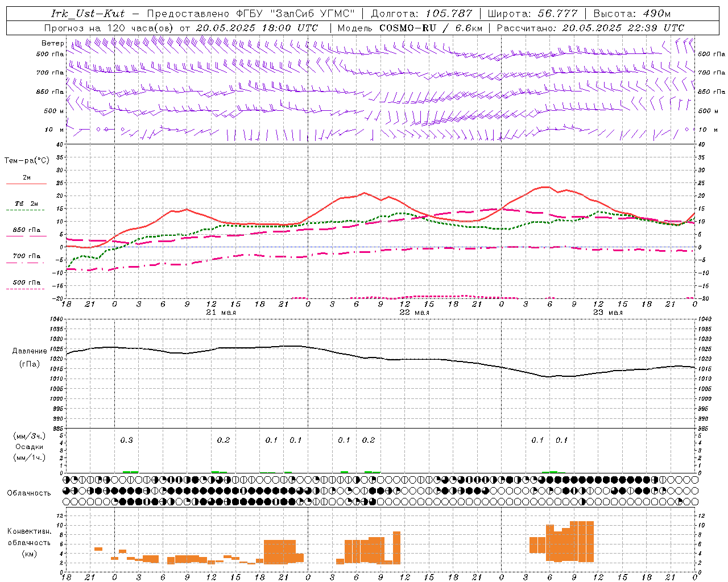The width and height of the screenshot is (728, 582).
Task: Select the Высота: 490м elevation text
Action: [632, 14]
